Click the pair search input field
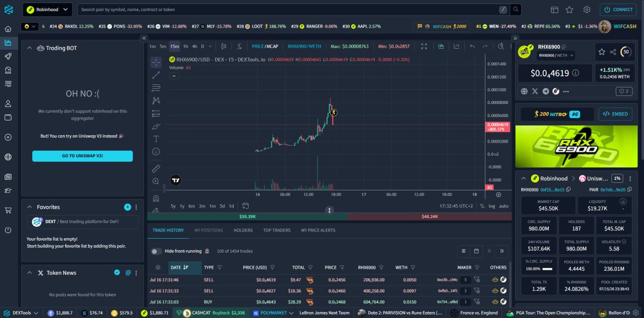Image resolution: width=644 pixels, height=318 pixels. coord(288,10)
